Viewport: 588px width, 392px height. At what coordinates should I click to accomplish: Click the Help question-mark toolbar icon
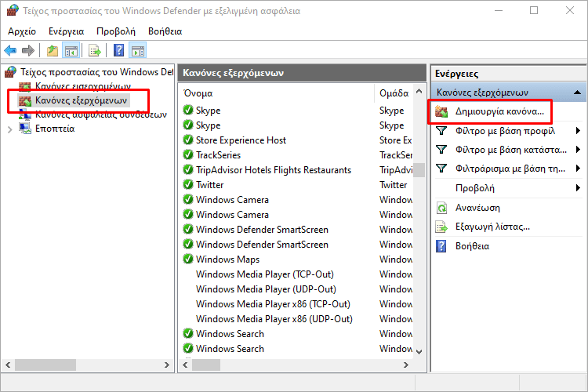point(119,50)
